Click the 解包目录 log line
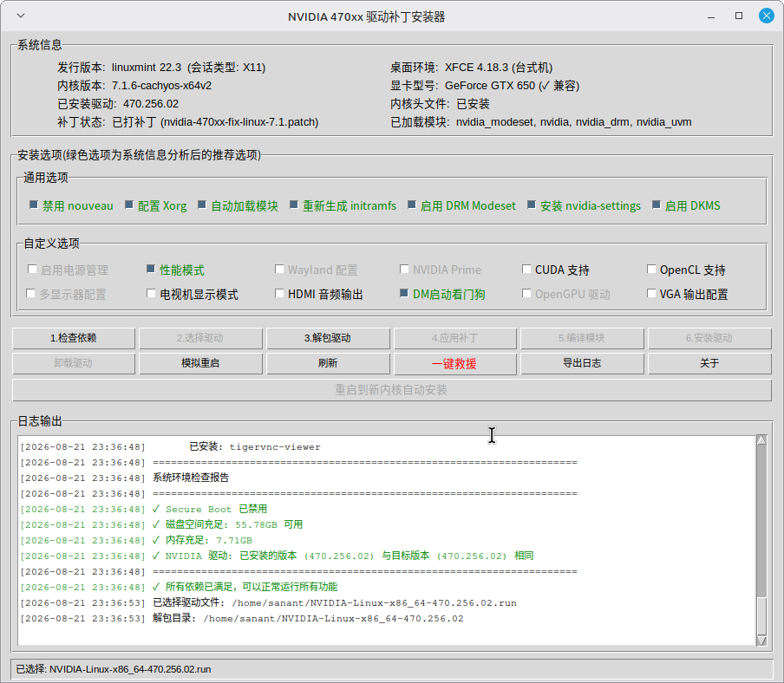The width and height of the screenshot is (784, 683). point(308,618)
